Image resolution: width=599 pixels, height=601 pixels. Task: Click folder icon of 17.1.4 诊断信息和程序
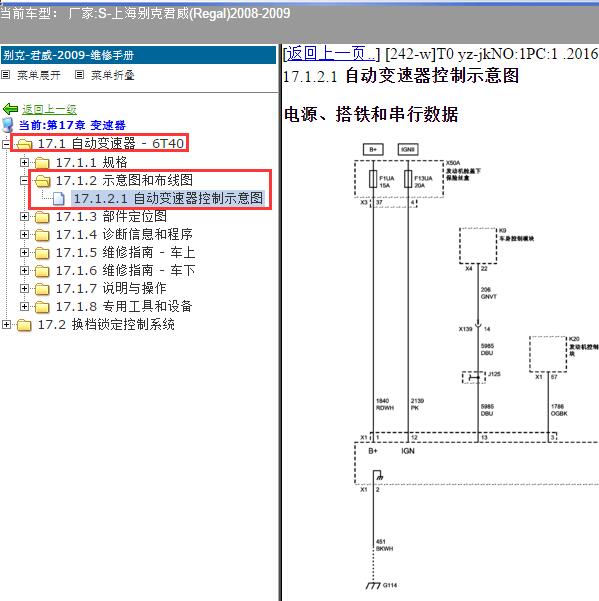click(42, 235)
